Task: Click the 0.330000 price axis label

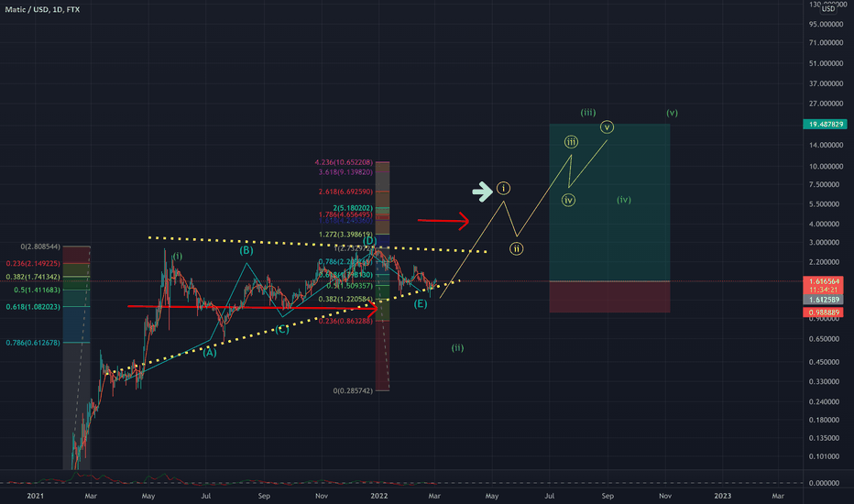Action: (x=824, y=381)
